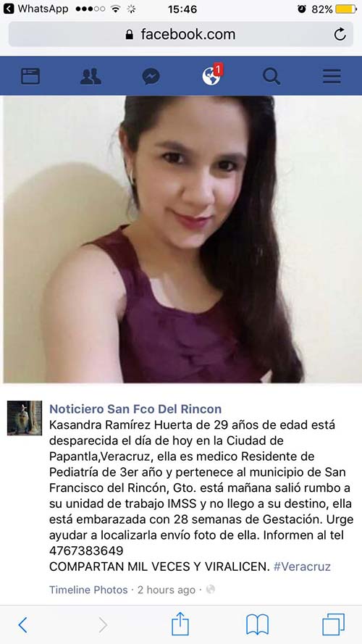
Task: Open the Messenger icon
Action: [x=151, y=76]
